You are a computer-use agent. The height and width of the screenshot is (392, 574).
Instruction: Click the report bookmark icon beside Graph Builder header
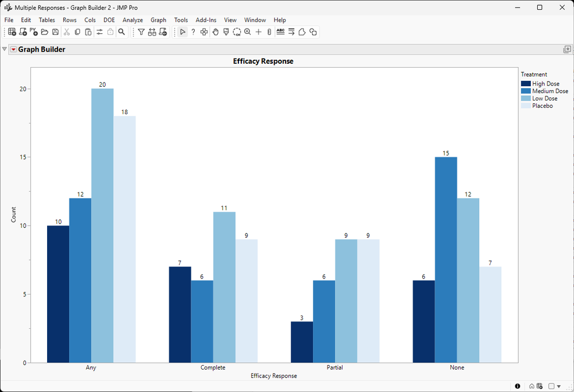tap(567, 49)
